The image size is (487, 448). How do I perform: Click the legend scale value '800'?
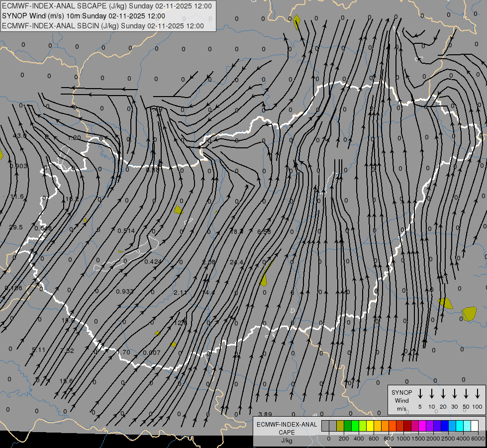389,439
